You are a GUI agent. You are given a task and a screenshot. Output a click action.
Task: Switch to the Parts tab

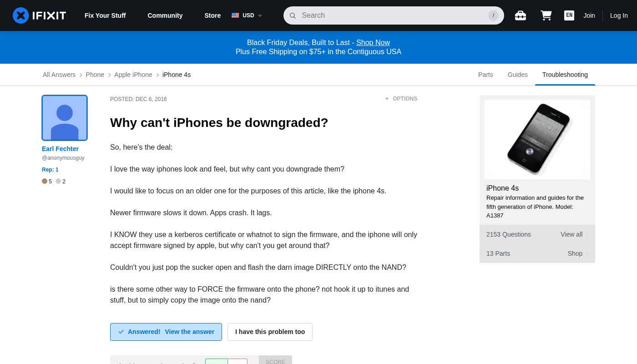pyautogui.click(x=485, y=75)
